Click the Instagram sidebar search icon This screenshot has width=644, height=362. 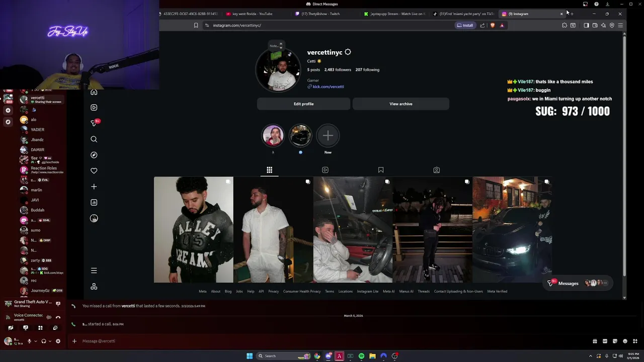click(94, 139)
